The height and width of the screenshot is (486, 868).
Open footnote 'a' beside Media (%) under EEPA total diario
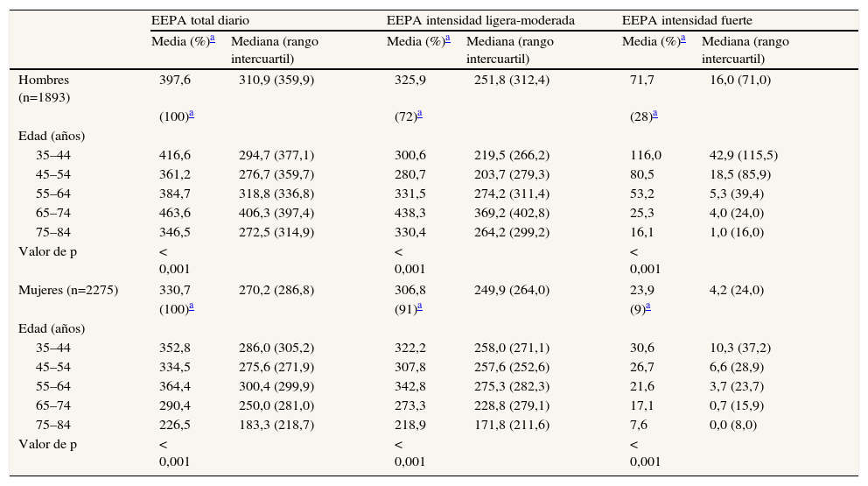[211, 39]
